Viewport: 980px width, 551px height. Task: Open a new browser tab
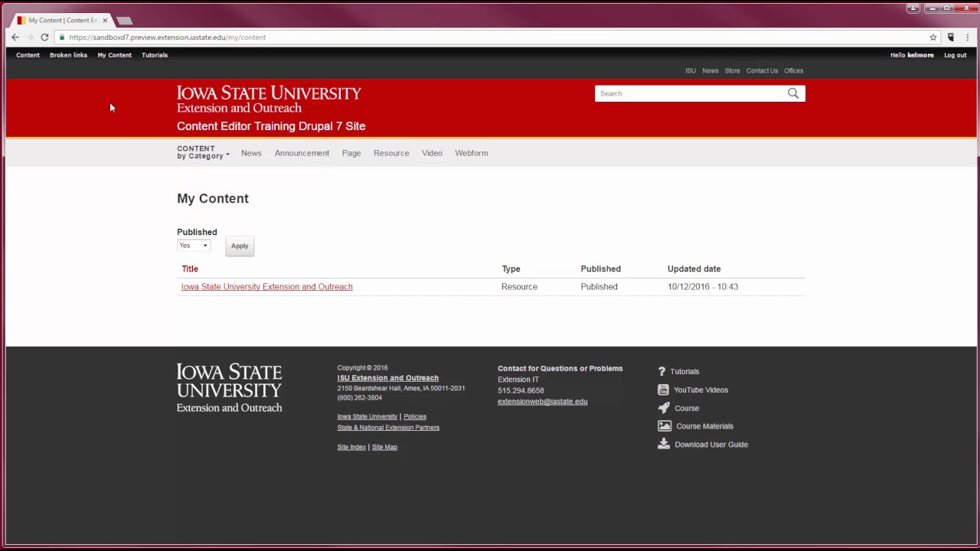coord(125,21)
